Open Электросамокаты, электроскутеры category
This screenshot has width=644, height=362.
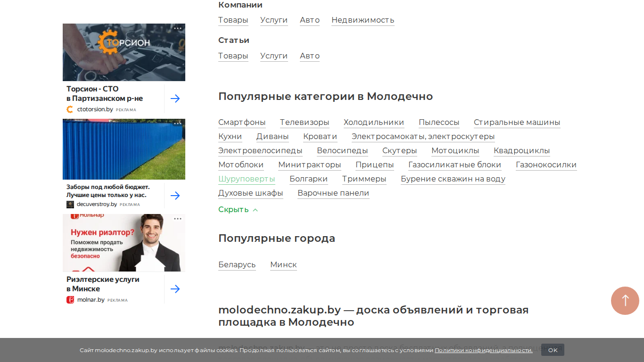pos(423,137)
